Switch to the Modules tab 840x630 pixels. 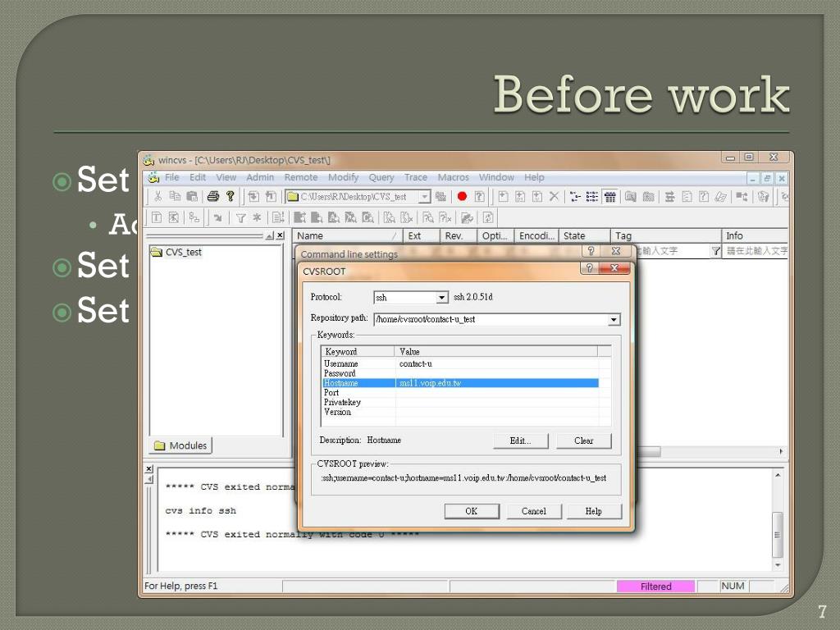click(181, 445)
